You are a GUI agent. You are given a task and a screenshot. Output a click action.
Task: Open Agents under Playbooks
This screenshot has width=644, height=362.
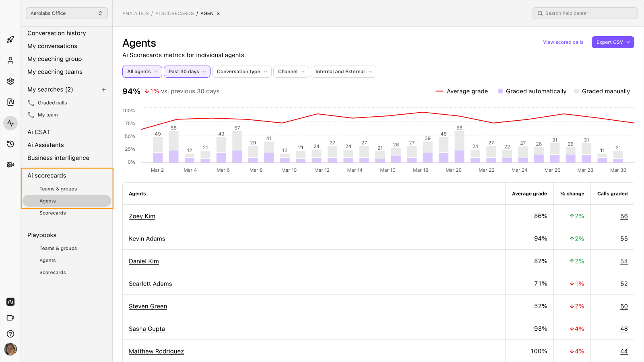point(47,261)
